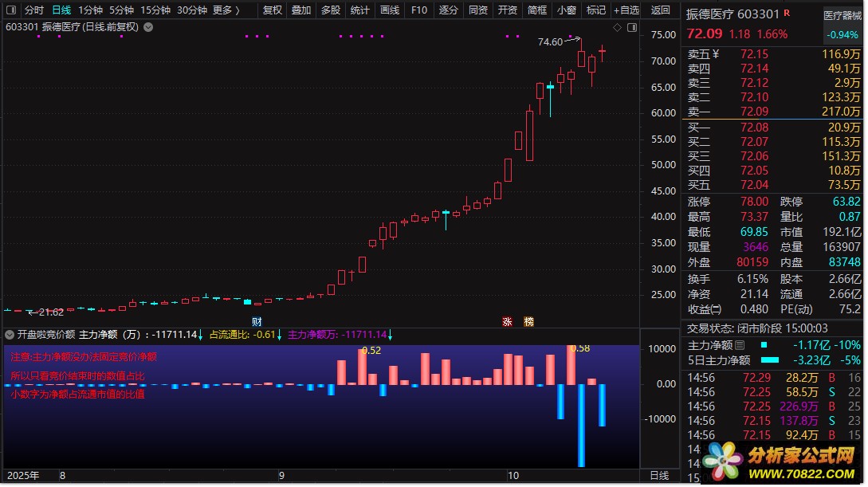Image resolution: width=868 pixels, height=487 pixels.
Task: Select the 买五 72.04 bid row
Action: (x=773, y=185)
